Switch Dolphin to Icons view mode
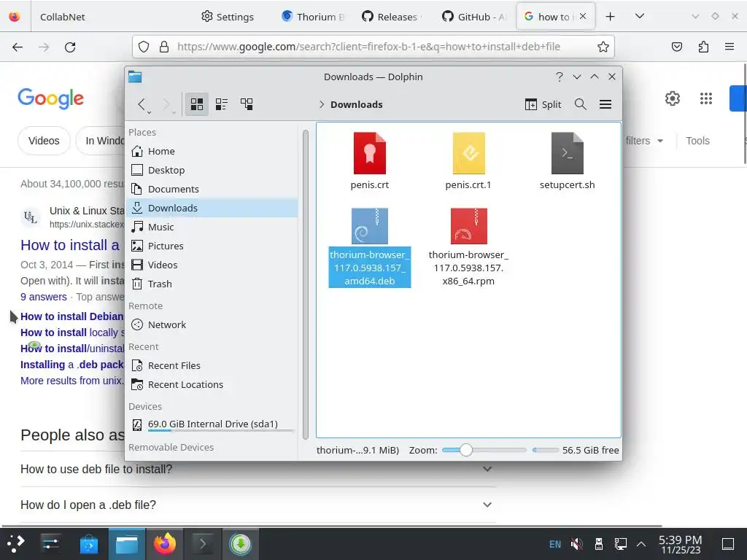 [197, 104]
